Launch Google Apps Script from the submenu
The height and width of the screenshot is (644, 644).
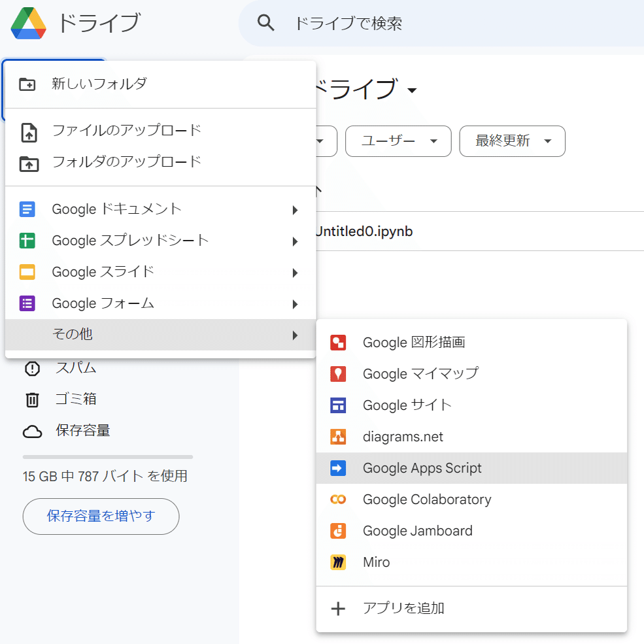[x=471, y=468]
